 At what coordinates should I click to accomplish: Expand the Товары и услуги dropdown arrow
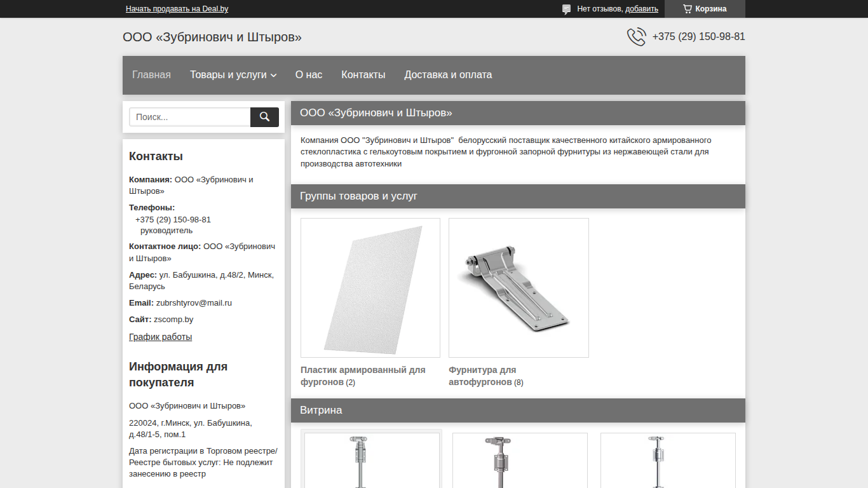pos(274,75)
